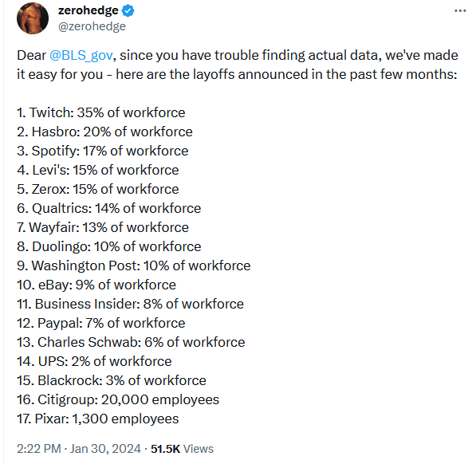The width and height of the screenshot is (476, 464).
Task: Follow the @BLS_gov mention link
Action: [81, 56]
